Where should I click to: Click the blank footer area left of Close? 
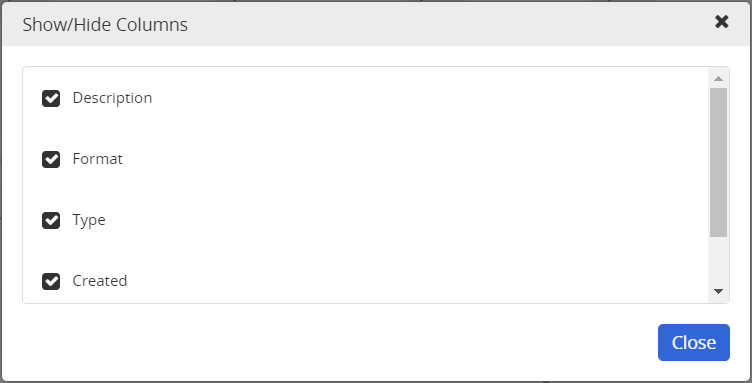coord(336,342)
